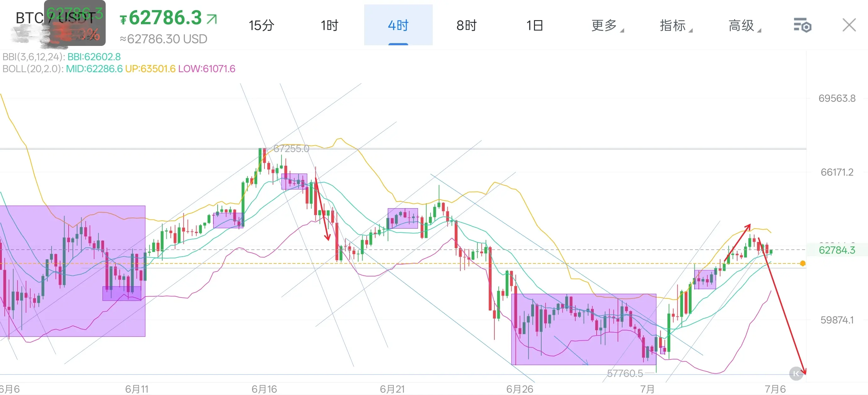Select the 4时 timeframe tab
Screen dimensions: 868x395
point(398,25)
